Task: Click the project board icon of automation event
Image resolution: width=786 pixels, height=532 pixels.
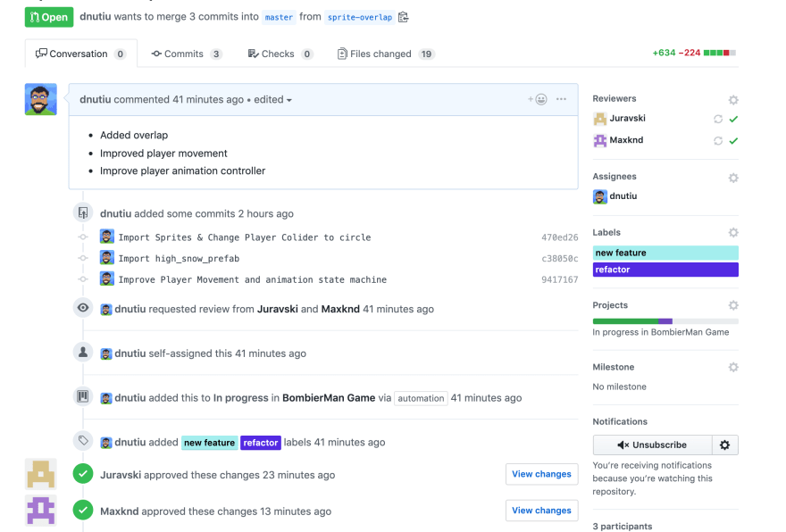Action: [83, 396]
